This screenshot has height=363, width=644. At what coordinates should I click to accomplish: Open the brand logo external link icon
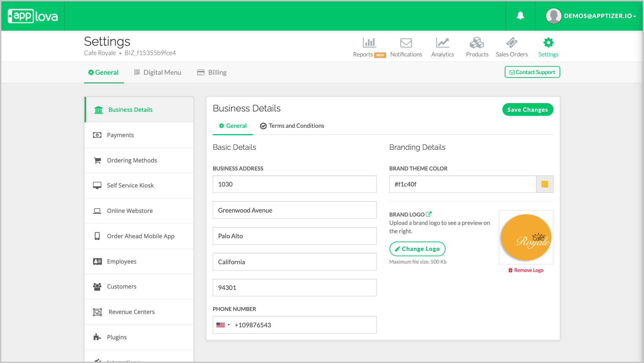pyautogui.click(x=429, y=214)
